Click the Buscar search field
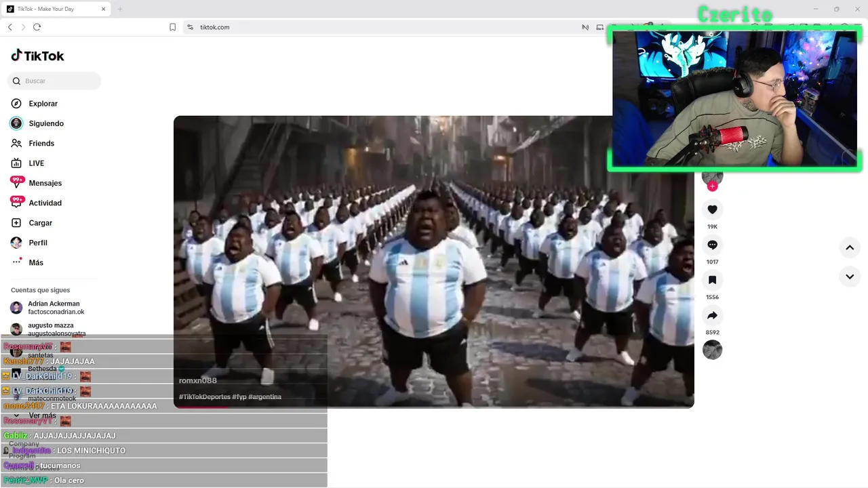Screen dimensions: 868x488 (54, 81)
